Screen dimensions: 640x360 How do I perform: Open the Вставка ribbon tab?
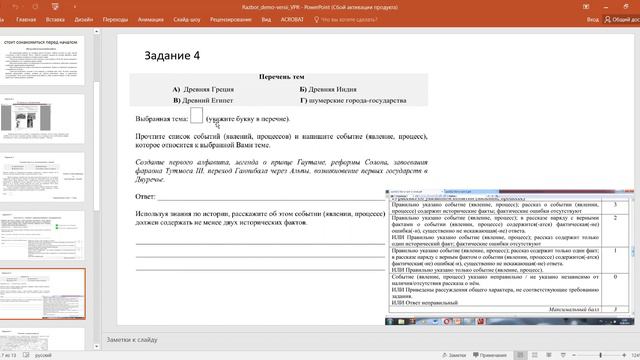55,20
